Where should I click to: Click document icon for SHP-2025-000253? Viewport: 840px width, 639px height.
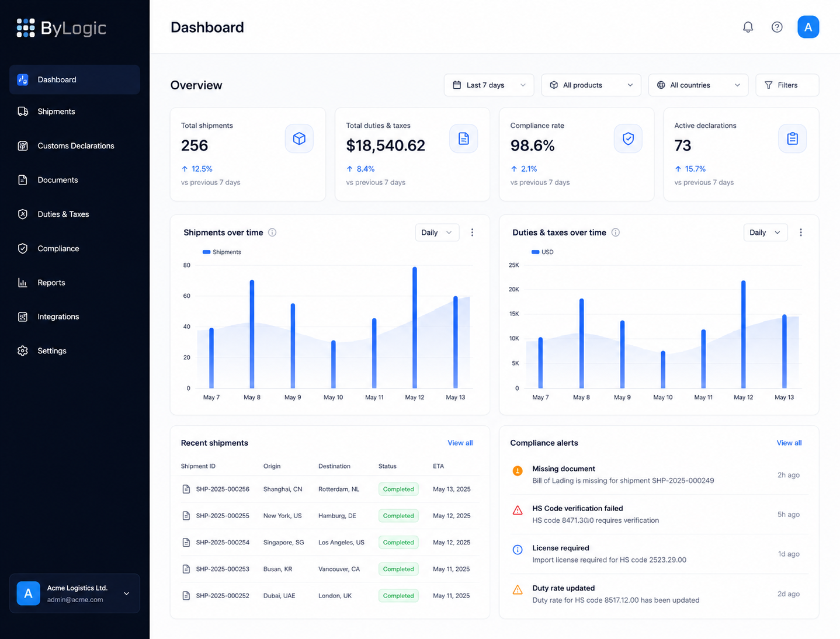tap(186, 569)
